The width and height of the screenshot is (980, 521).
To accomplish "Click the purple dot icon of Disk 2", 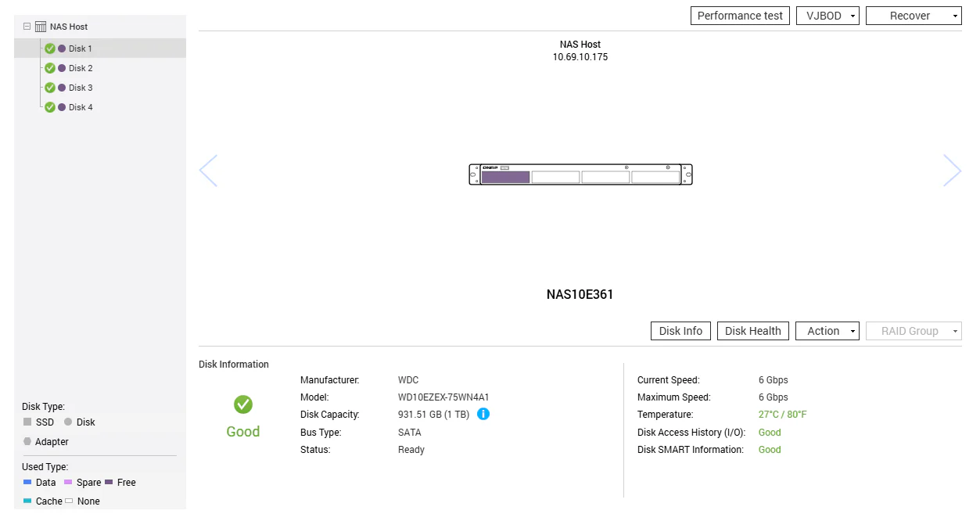I will (62, 68).
